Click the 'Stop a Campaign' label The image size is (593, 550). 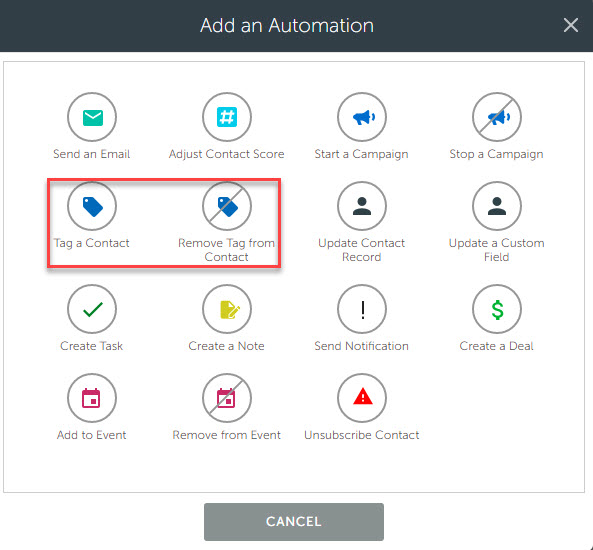tap(497, 154)
